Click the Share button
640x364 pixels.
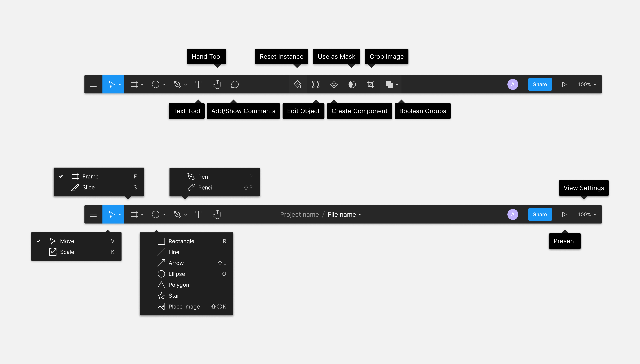coord(540,84)
